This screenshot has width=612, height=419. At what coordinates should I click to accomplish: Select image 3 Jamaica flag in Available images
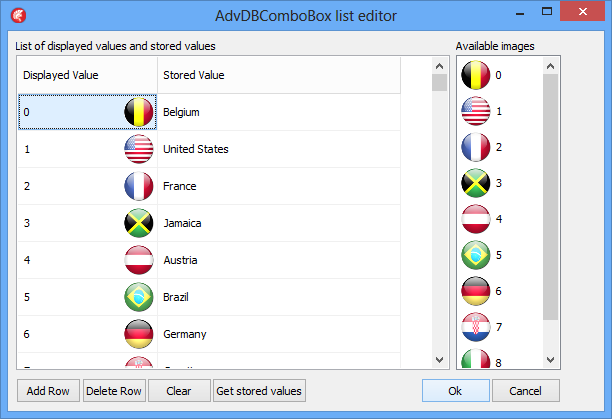(475, 183)
